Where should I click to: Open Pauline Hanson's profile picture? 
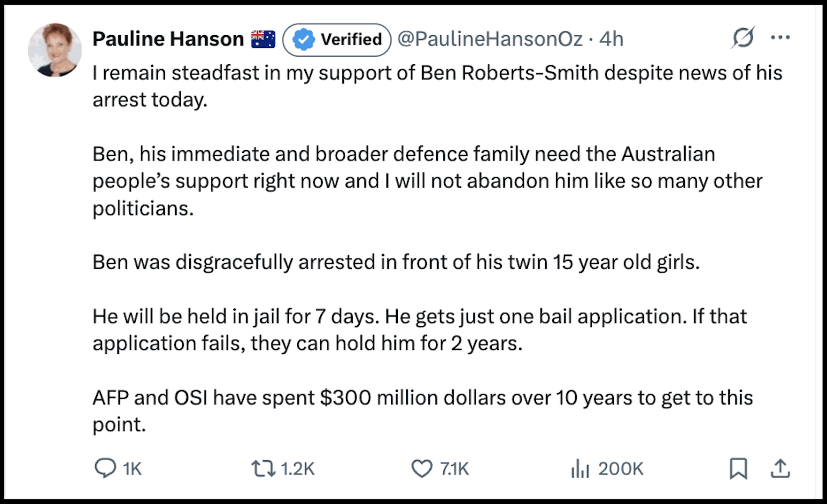pyautogui.click(x=54, y=50)
